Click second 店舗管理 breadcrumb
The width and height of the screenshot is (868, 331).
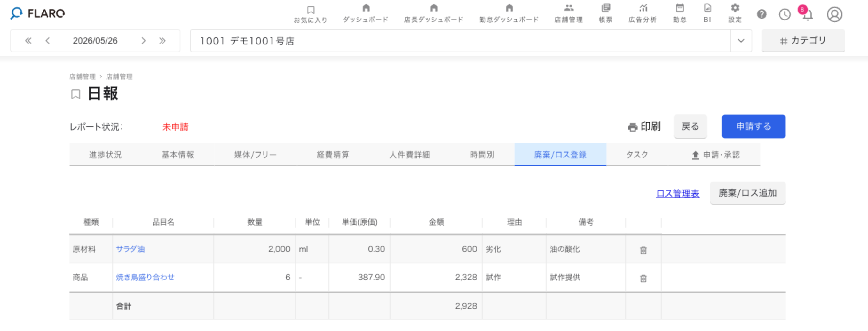(x=119, y=77)
